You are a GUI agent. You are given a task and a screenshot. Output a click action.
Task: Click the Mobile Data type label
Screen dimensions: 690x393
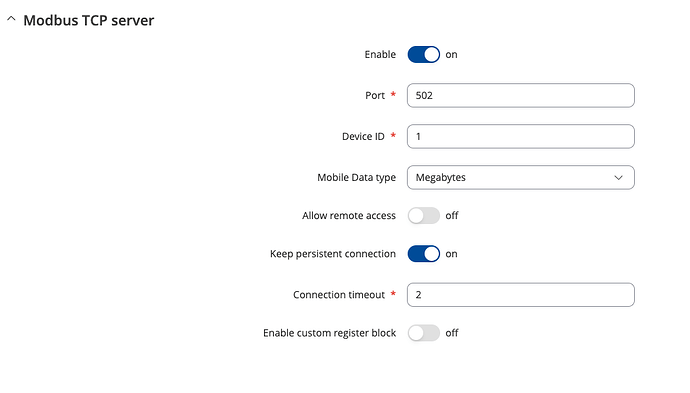click(356, 178)
